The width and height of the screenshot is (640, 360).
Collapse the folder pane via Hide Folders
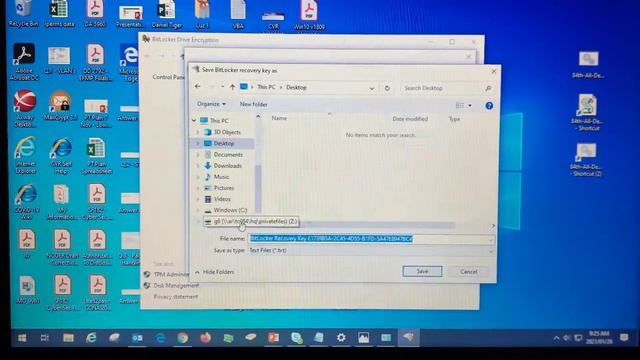(x=215, y=272)
